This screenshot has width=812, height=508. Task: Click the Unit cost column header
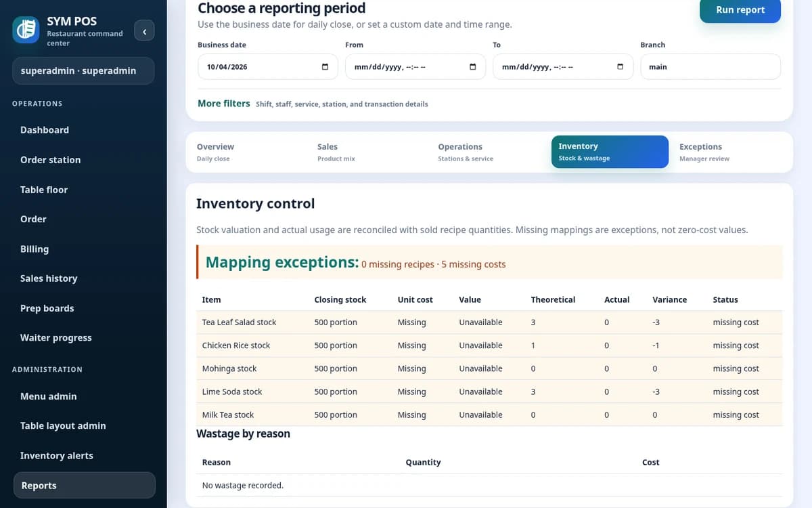point(415,299)
